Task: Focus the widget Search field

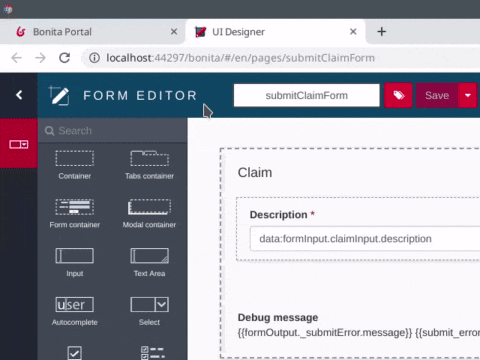Action: pyautogui.click(x=113, y=131)
